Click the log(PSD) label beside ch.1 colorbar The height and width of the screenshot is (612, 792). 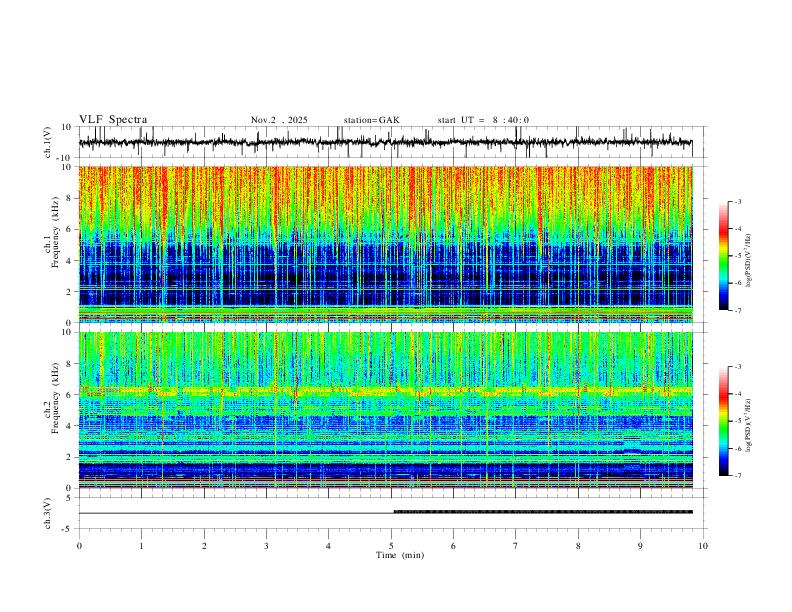point(749,261)
